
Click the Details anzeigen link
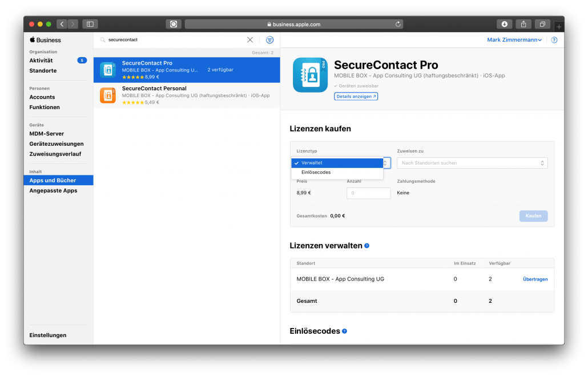(356, 97)
